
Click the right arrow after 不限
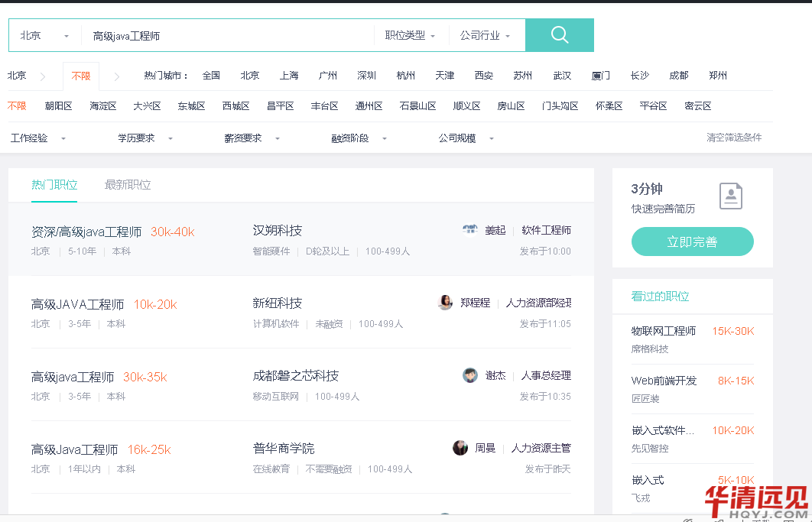click(117, 76)
